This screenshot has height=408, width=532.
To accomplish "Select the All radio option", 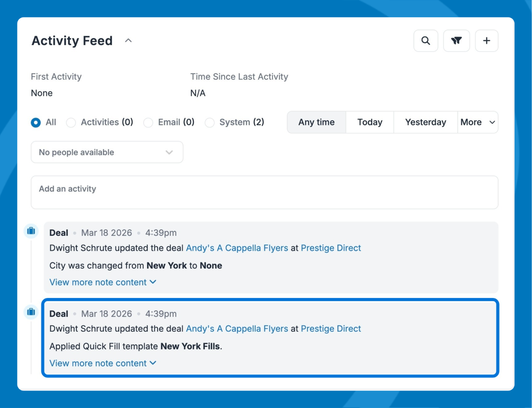I will pos(36,122).
